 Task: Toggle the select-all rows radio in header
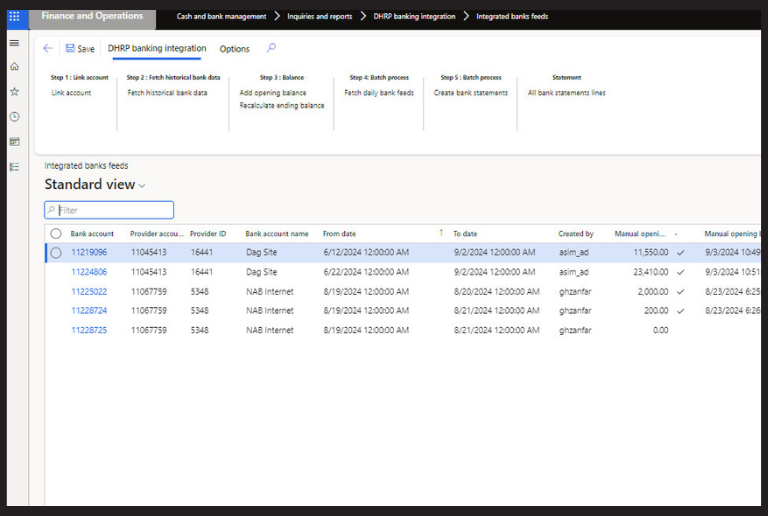tap(56, 234)
